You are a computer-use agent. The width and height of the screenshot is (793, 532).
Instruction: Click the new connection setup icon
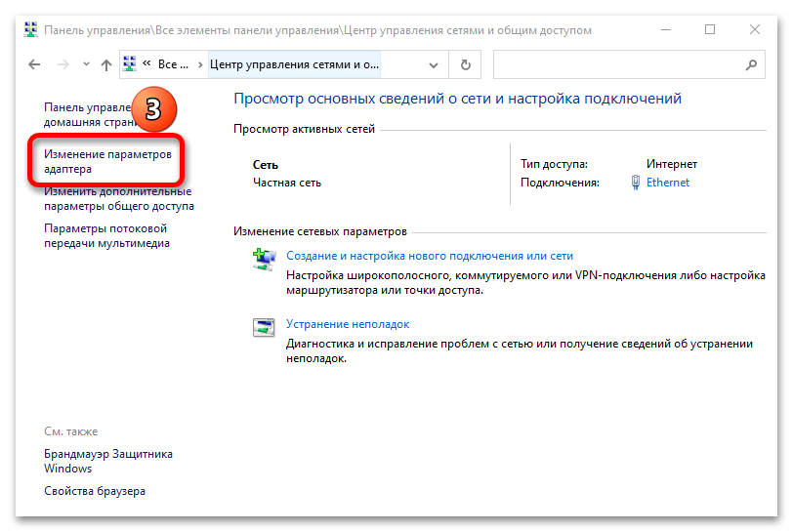264,260
